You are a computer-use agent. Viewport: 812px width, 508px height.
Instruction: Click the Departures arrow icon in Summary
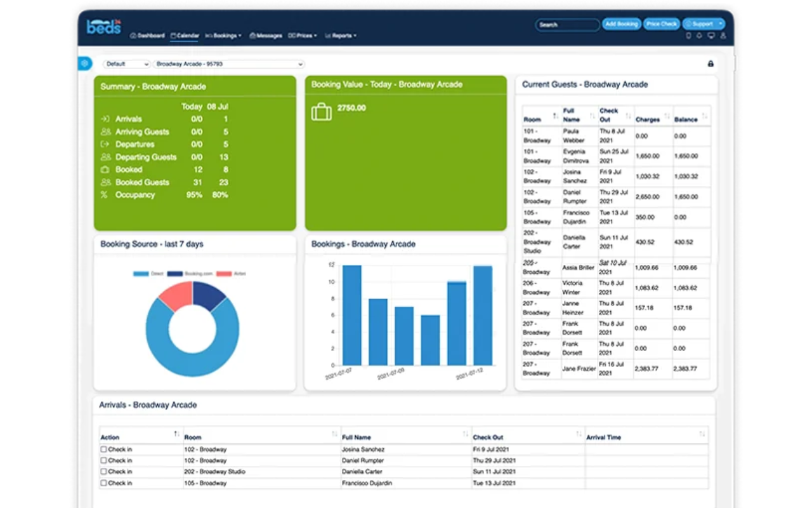105,145
